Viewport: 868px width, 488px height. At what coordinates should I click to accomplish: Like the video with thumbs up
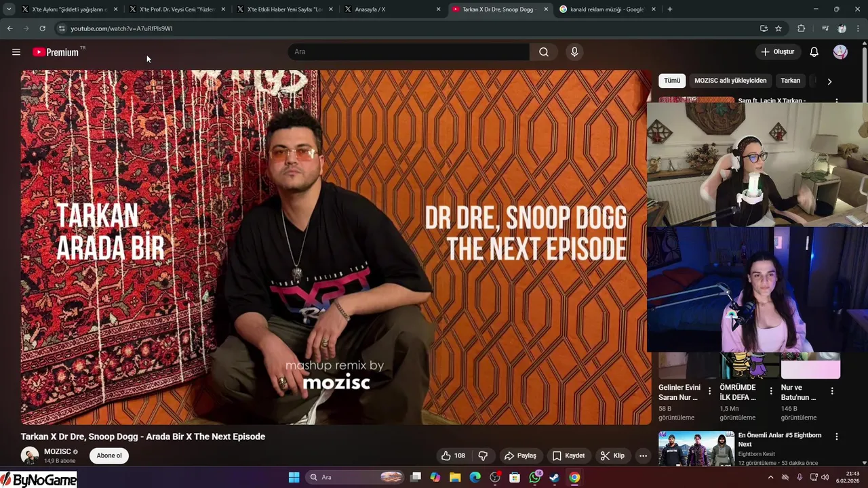click(453, 455)
